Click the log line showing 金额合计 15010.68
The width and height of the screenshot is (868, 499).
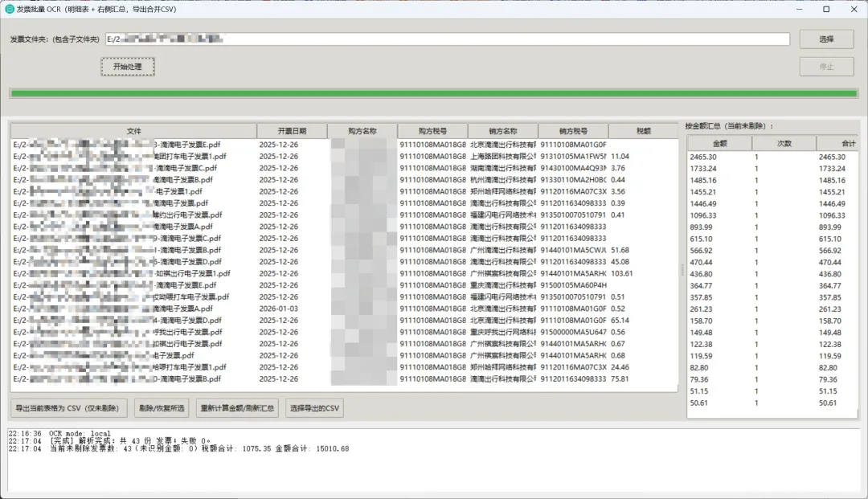(178, 448)
